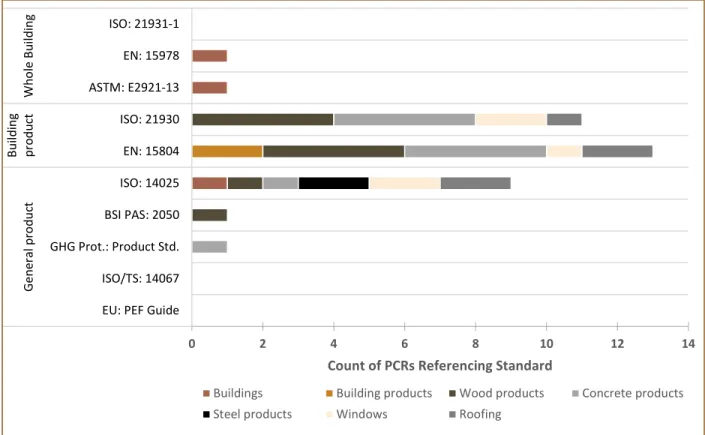
Task: Select the 'Steel products' legend label
Action: pyautogui.click(x=252, y=414)
